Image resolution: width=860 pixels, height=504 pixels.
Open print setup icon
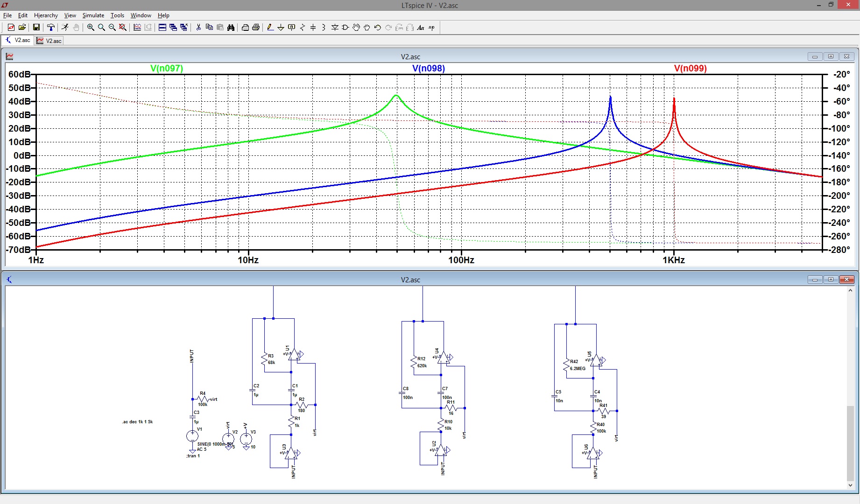pyautogui.click(x=245, y=28)
